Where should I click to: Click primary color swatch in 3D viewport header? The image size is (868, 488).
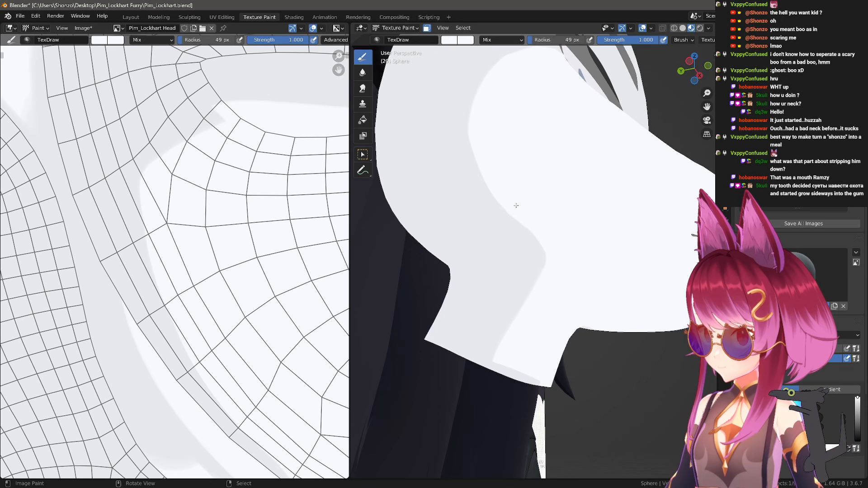[449, 40]
